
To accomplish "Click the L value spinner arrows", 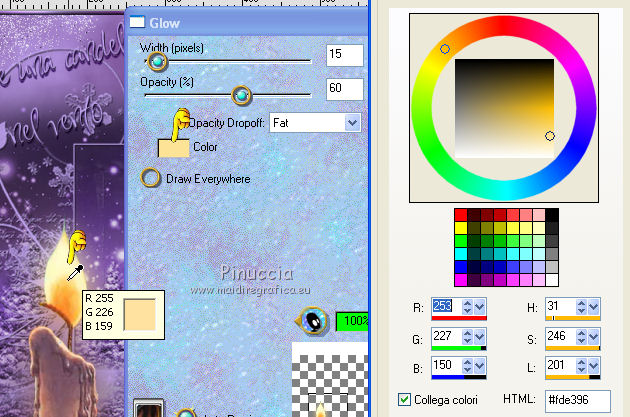I will 581,366.
